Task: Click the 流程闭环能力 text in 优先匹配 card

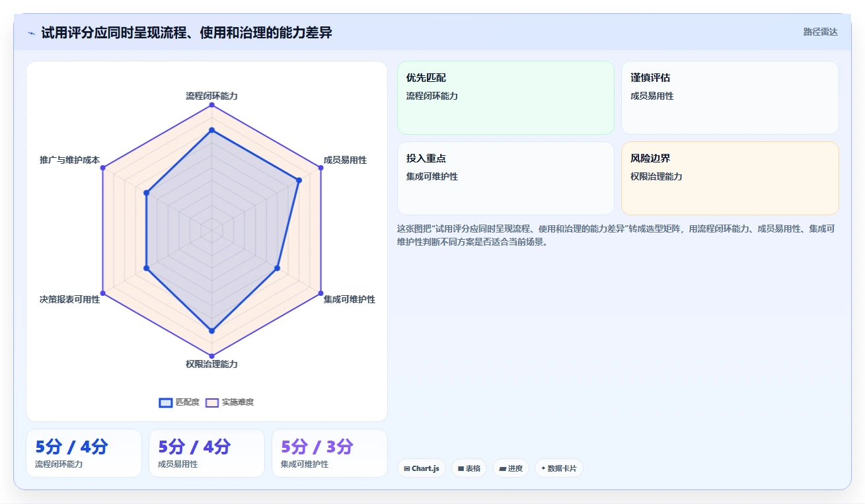Action: coord(432,96)
